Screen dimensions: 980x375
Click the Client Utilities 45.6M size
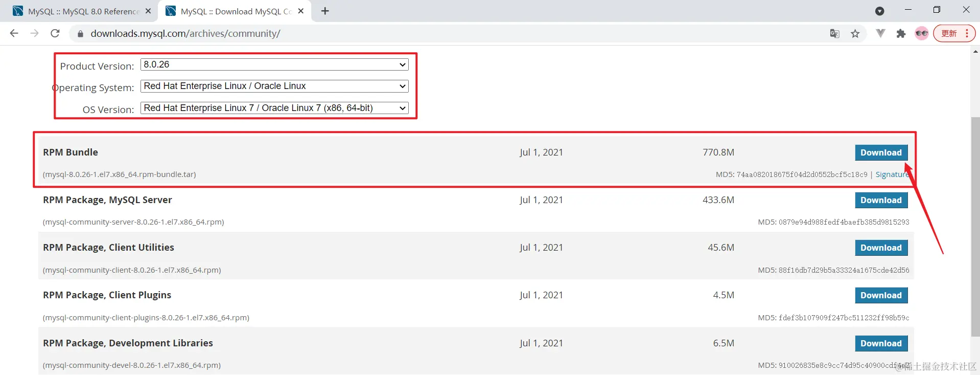click(721, 247)
